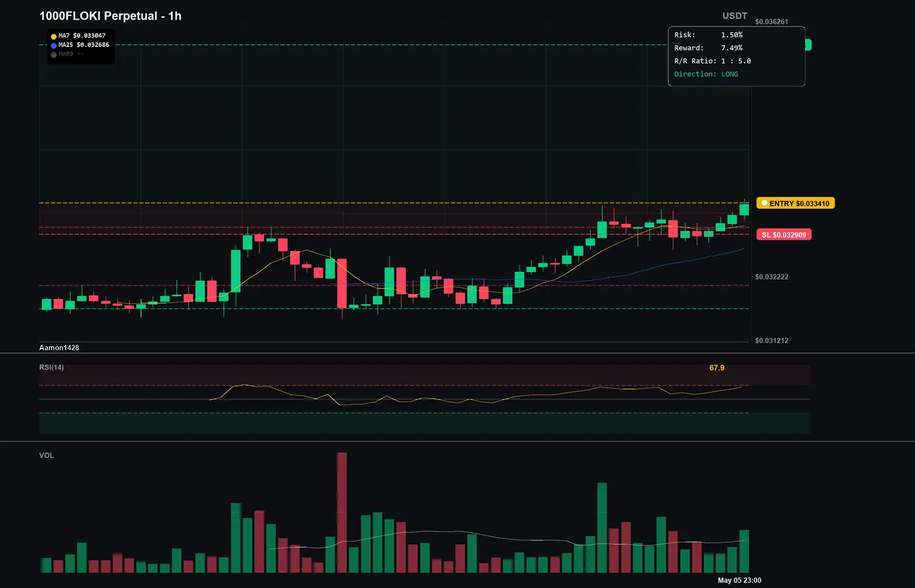Click the grey MA99 legend dot

(54, 55)
